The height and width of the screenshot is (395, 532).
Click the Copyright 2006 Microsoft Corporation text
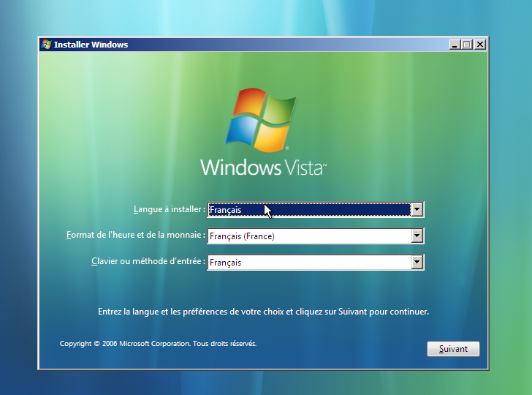158,343
